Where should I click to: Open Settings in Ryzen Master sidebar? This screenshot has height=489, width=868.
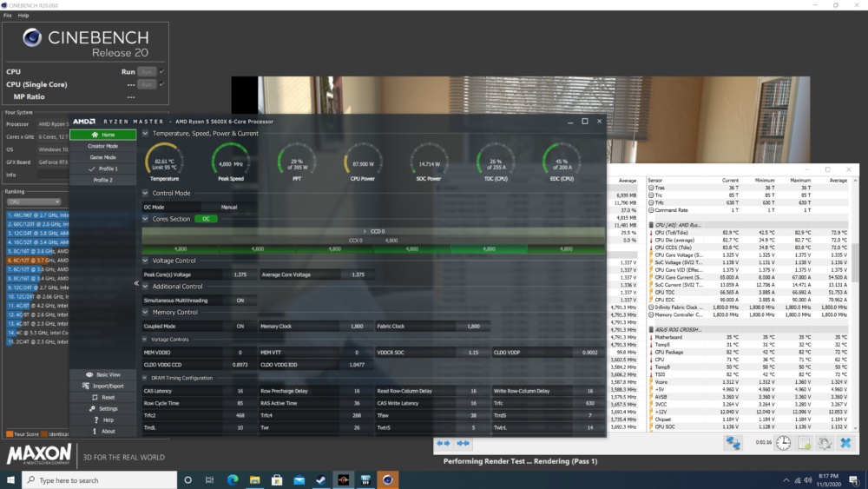point(103,409)
